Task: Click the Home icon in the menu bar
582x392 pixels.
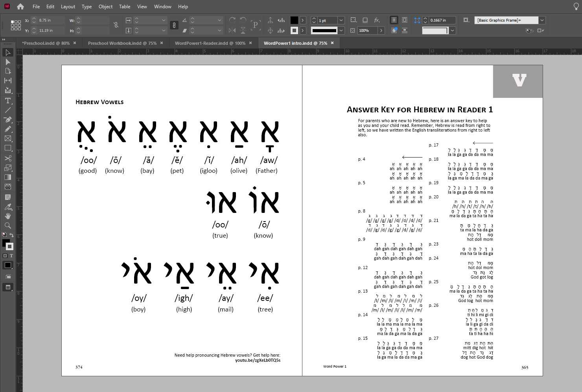Action: tap(20, 6)
